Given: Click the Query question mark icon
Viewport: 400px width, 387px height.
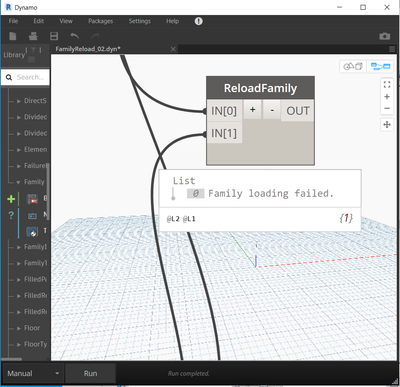Looking at the screenshot, I should [11, 215].
